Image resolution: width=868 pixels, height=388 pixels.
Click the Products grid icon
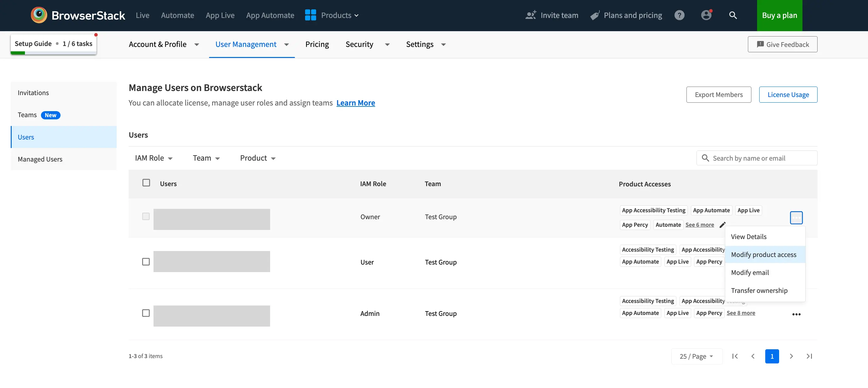[310, 15]
